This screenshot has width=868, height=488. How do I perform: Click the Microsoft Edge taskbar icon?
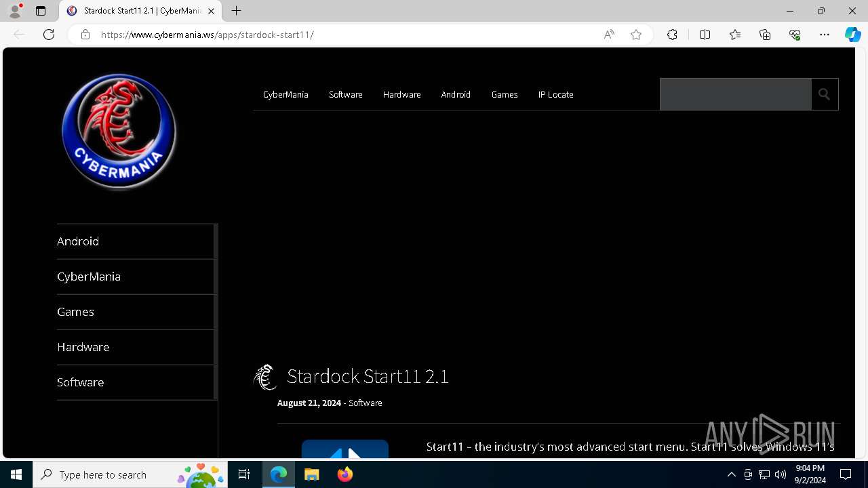tap(279, 474)
